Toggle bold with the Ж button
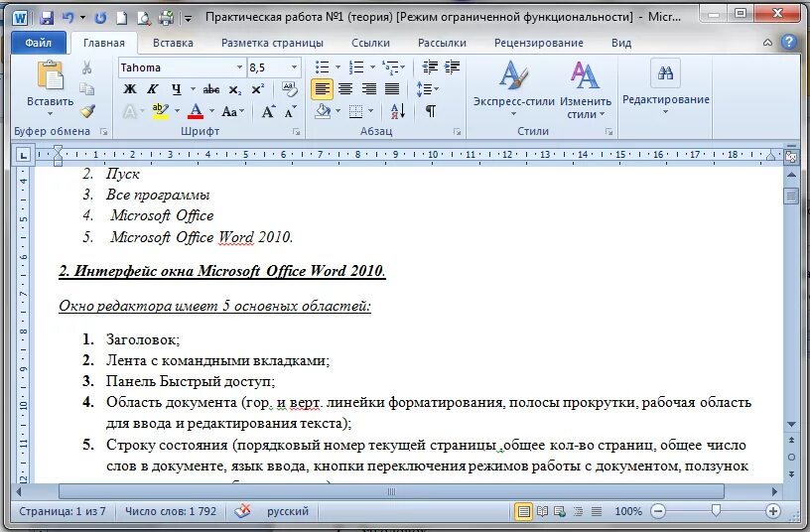810x532 pixels. tap(130, 89)
